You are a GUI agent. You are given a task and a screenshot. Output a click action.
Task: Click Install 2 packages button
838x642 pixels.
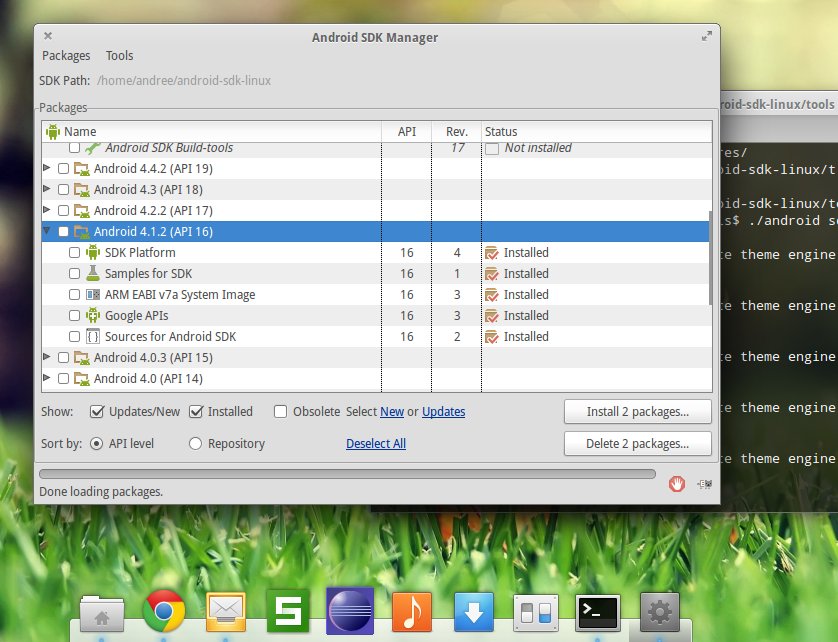pyautogui.click(x=638, y=412)
